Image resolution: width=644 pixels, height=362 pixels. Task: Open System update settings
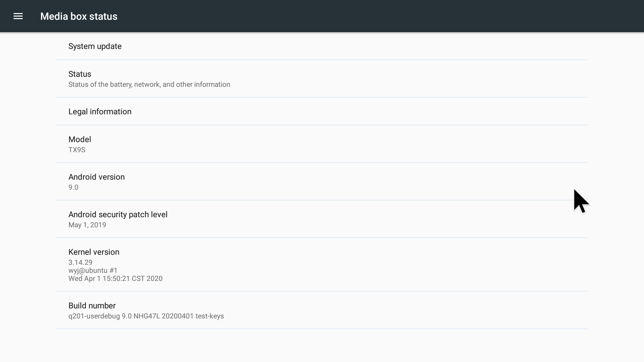[322, 46]
